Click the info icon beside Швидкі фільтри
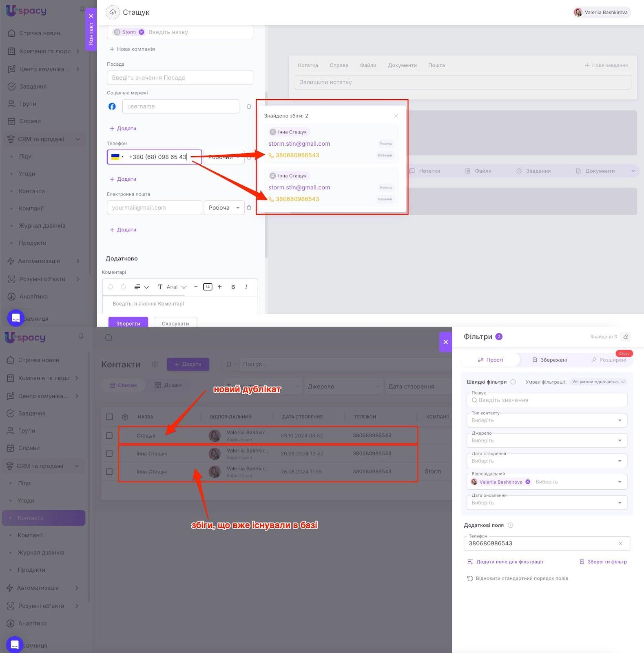 tap(513, 382)
